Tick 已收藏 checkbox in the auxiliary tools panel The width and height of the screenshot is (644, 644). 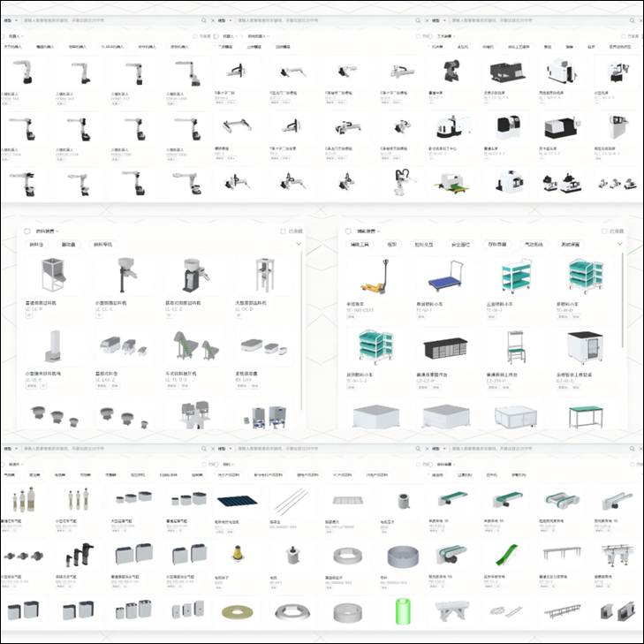pyautogui.click(x=603, y=231)
